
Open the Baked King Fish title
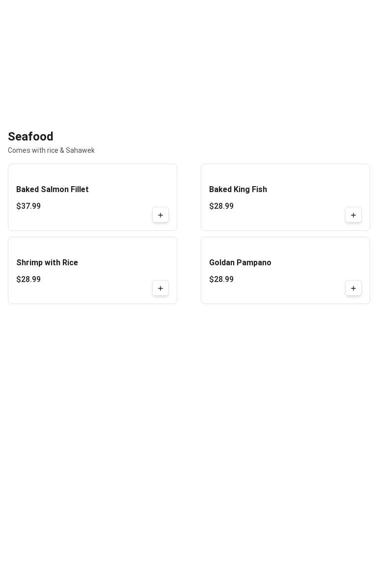[238, 190]
